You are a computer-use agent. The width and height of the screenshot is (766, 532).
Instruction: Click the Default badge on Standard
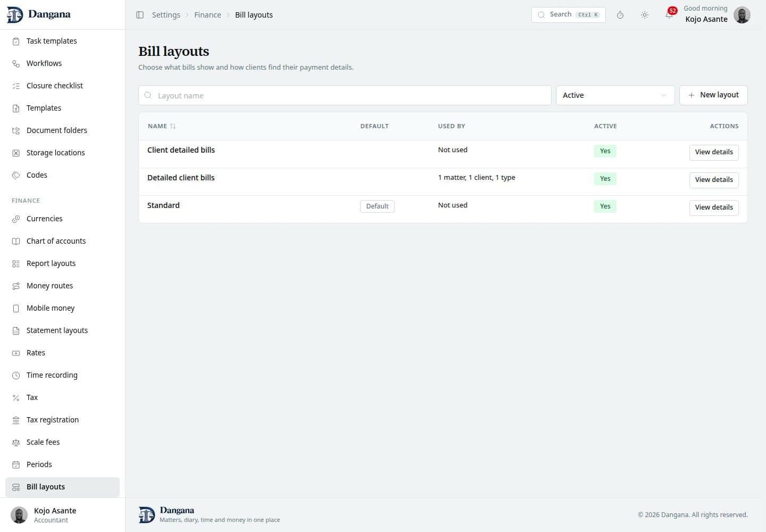pyautogui.click(x=377, y=206)
